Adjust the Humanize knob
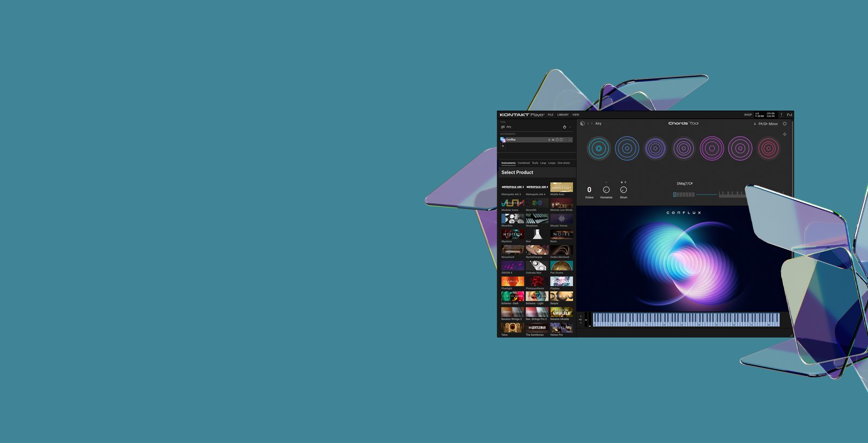868x443 pixels. pos(606,190)
